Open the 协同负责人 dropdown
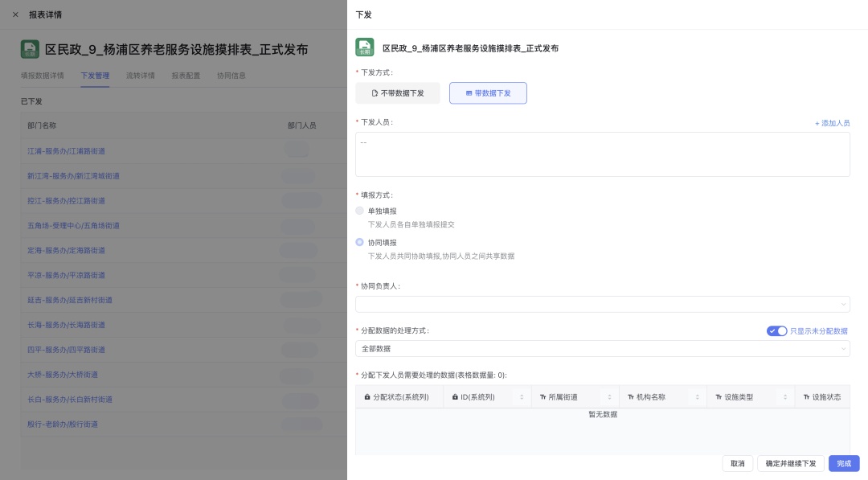 pyautogui.click(x=602, y=304)
